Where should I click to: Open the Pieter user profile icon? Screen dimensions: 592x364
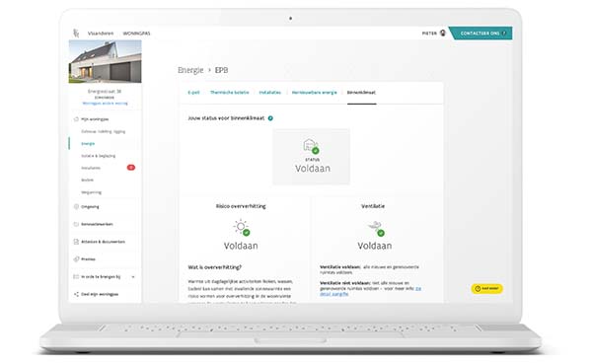(x=443, y=33)
